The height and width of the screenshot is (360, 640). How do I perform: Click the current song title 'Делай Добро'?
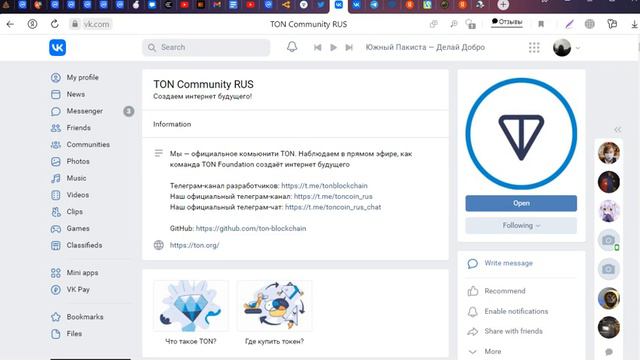click(460, 47)
